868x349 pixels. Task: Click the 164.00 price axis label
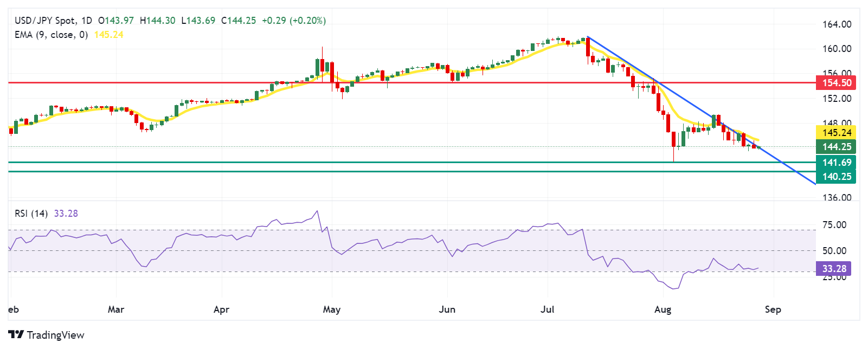click(x=837, y=24)
